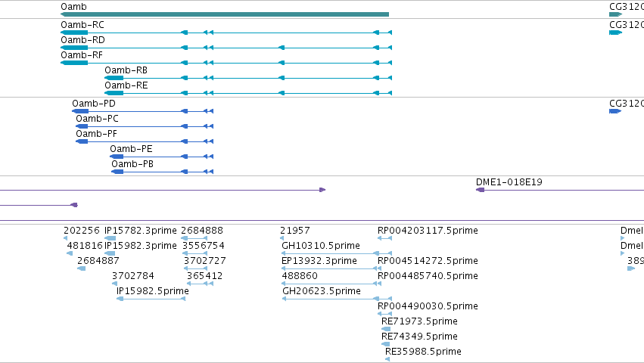
Task: Click the IP15982.5prime alignment line
Action: pos(151,299)
